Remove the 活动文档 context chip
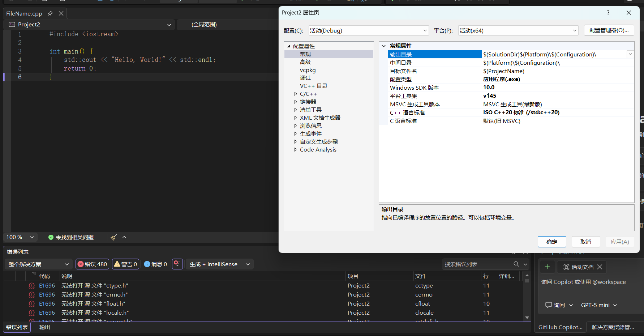The width and height of the screenshot is (644, 336). [600, 267]
